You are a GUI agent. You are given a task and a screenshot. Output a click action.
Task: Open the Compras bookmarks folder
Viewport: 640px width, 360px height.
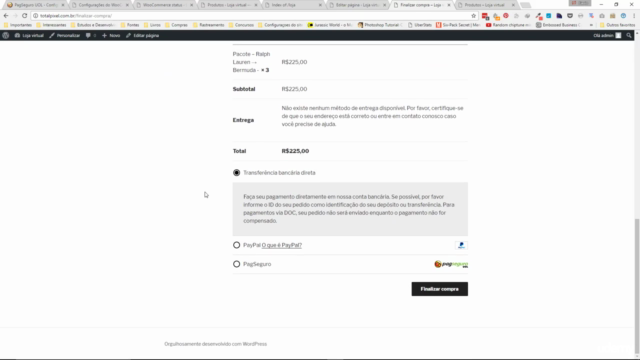176,25
